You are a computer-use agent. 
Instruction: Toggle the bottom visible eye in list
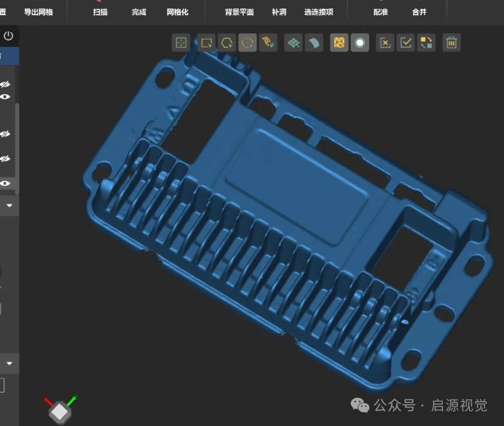pyautogui.click(x=5, y=183)
